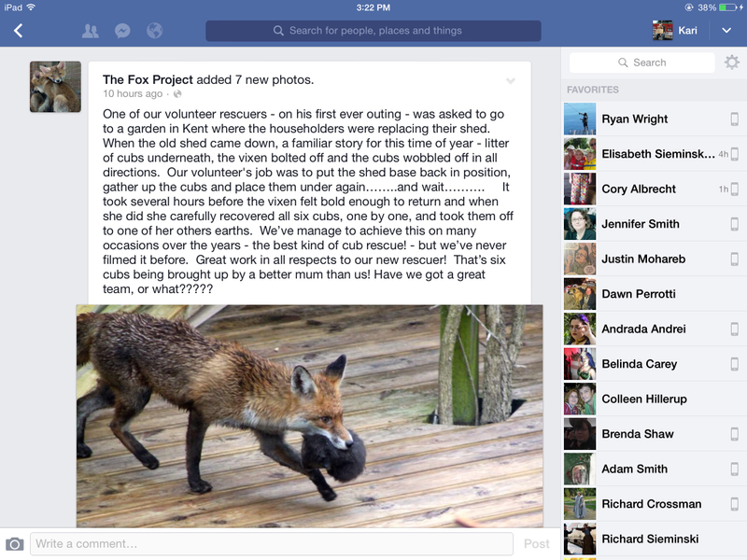Open friend requests icon
Screen dimensions: 747x560
pyautogui.click(x=90, y=31)
